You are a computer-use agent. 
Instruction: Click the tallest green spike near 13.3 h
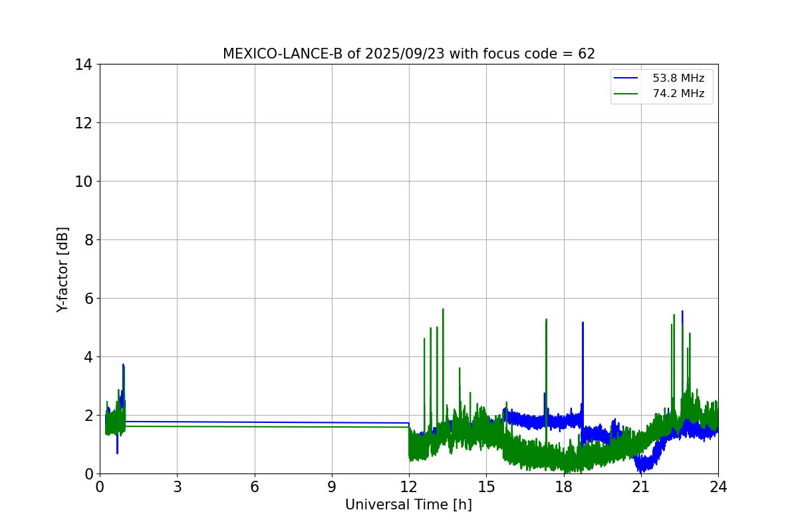pyautogui.click(x=443, y=310)
